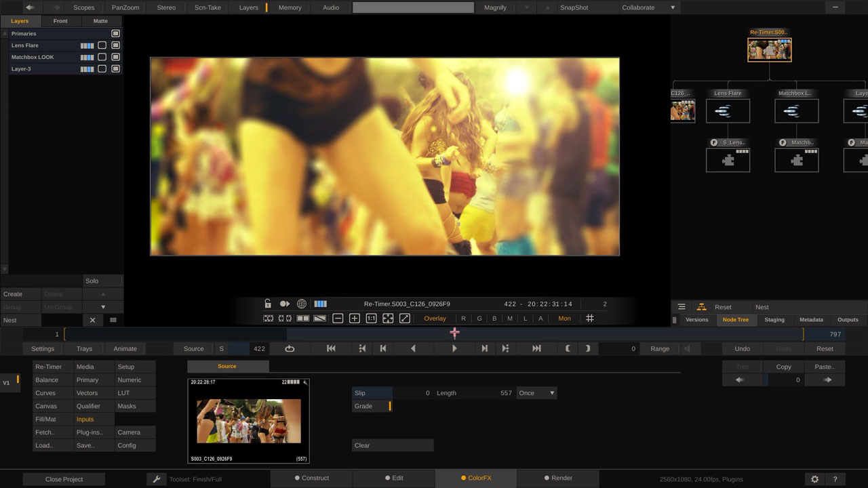
Task: Toggle Overlay display mode
Action: 435,318
